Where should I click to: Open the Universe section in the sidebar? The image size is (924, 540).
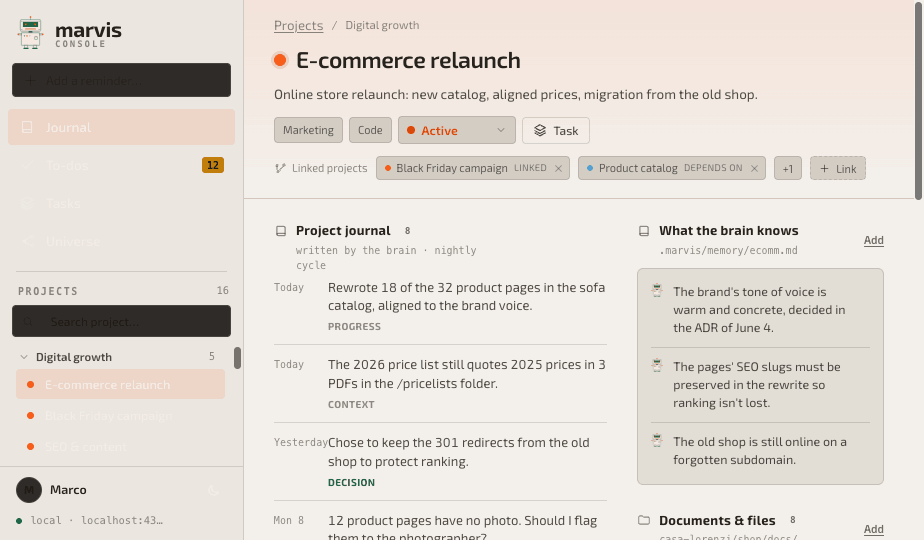[121, 242]
